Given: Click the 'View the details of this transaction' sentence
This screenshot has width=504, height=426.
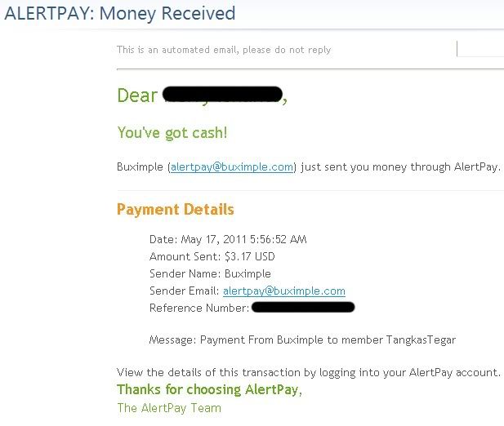Looking at the screenshot, I should (x=309, y=373).
